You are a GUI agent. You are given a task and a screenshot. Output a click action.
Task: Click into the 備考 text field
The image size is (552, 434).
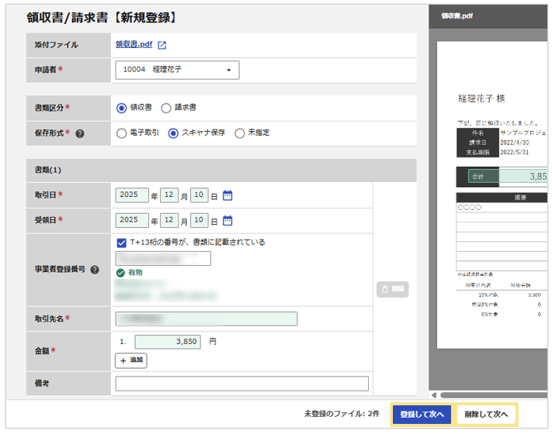click(242, 383)
